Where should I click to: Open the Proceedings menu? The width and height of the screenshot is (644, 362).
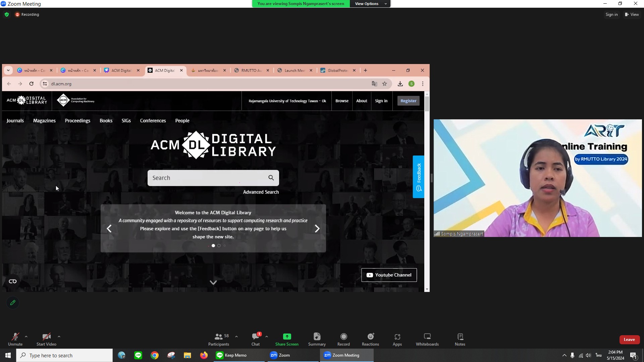point(77,121)
